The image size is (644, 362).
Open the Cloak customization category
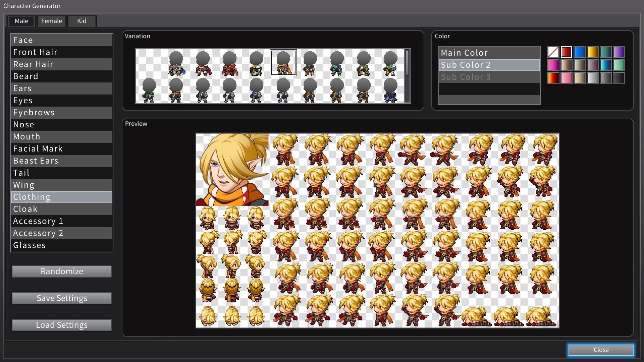(61, 209)
